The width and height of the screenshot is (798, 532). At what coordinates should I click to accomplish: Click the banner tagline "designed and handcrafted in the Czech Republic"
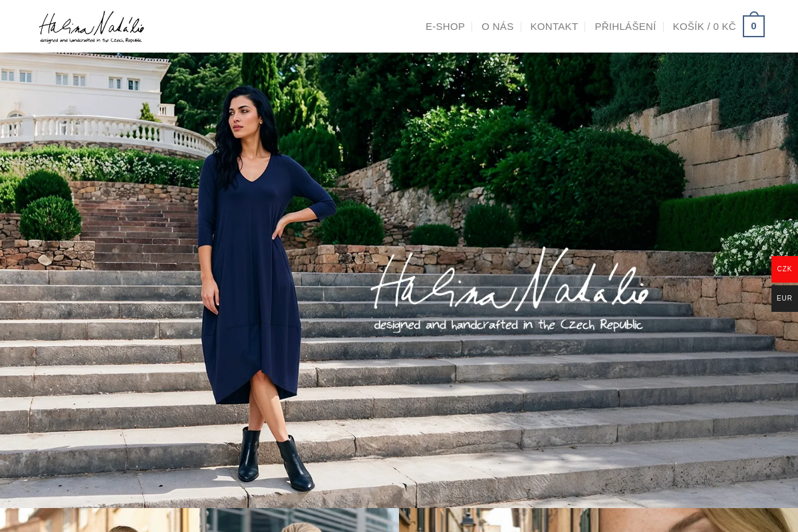tap(508, 325)
